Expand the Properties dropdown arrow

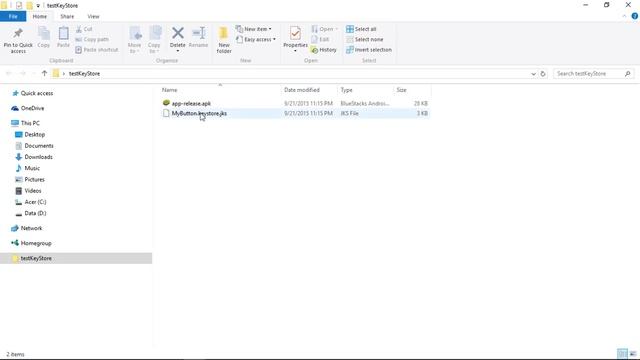295,51
